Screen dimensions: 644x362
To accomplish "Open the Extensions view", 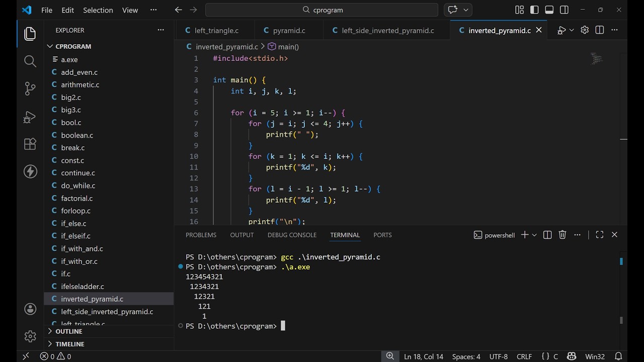I will [x=30, y=144].
